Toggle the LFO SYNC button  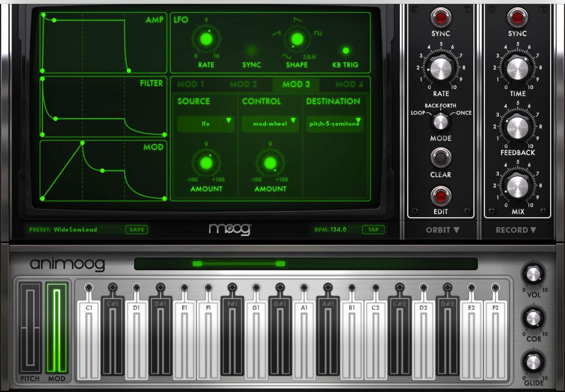pos(251,50)
